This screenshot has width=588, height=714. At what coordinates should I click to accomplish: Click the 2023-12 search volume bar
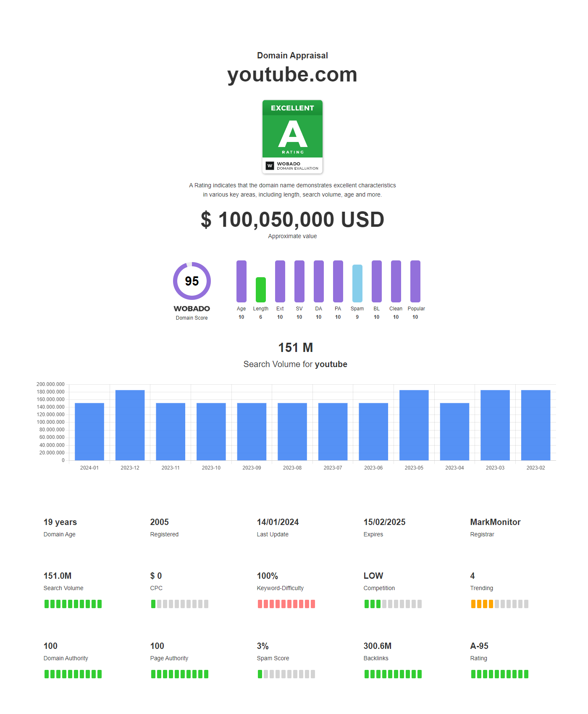130,425
